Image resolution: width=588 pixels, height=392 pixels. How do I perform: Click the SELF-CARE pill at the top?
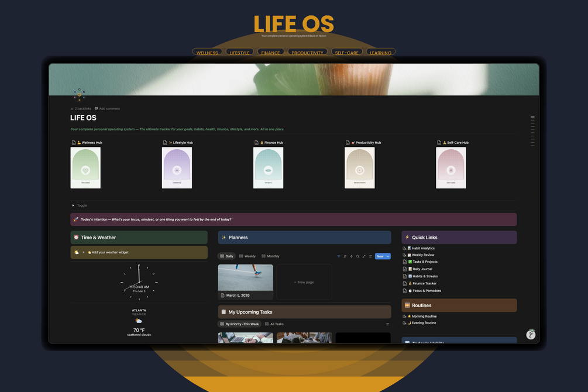point(346,53)
